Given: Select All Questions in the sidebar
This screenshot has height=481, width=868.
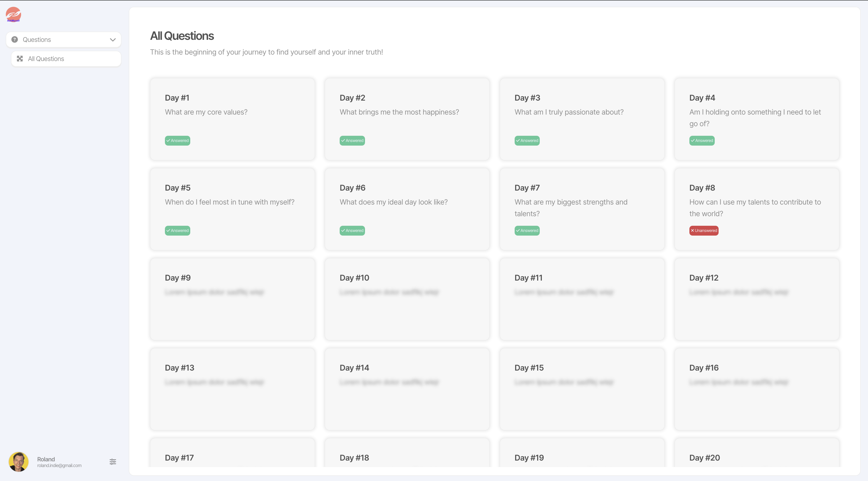Looking at the screenshot, I should [66, 59].
